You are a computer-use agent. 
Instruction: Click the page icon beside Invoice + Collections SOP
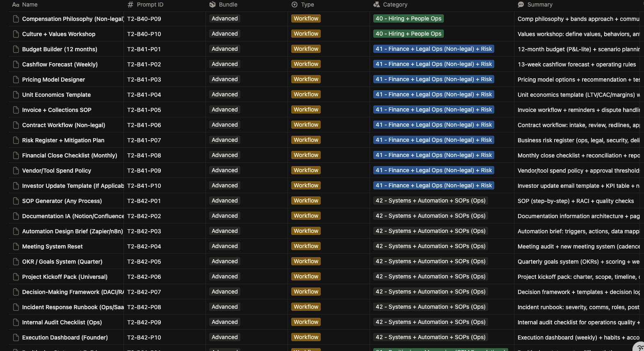(x=16, y=110)
